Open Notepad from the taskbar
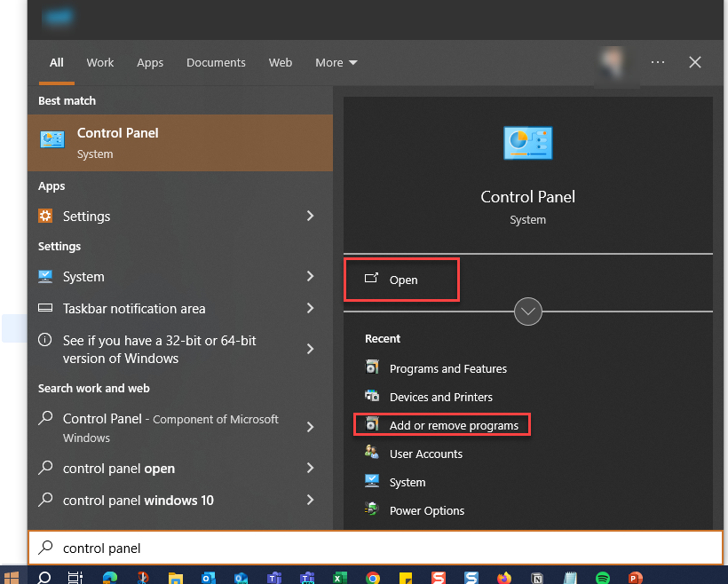Viewport: 728px width, 584px height. pos(570,578)
